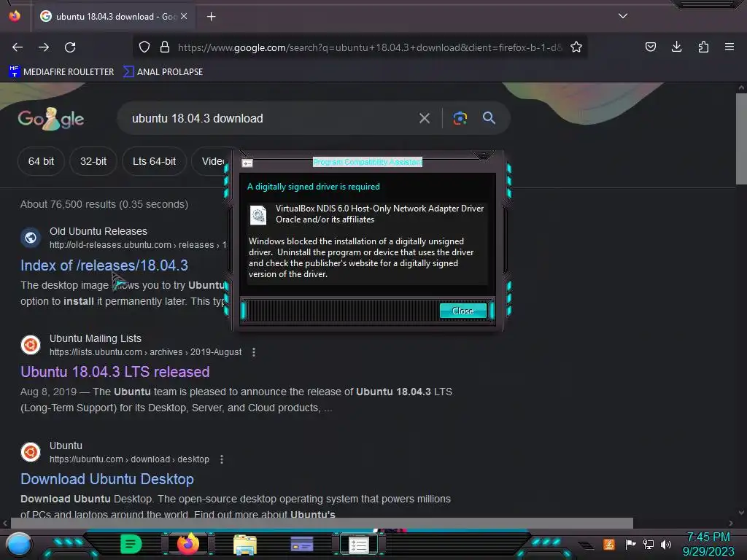Click the Google doodle logo
This screenshot has width=747, height=560.
pos(51,119)
